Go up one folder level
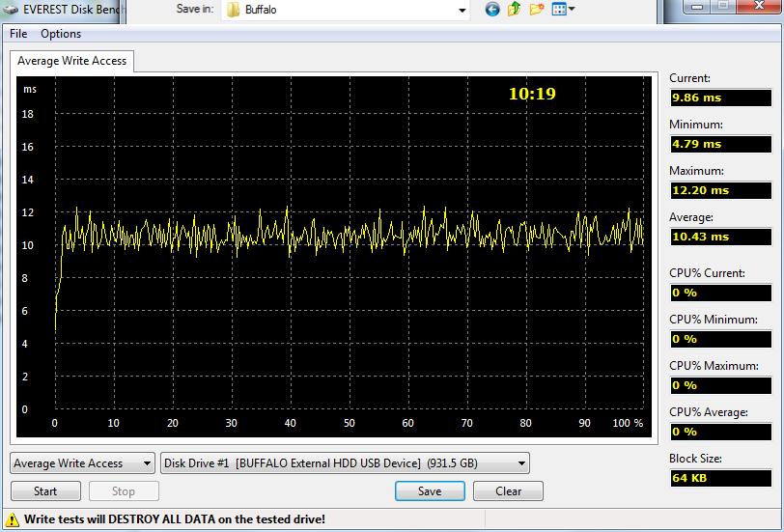 [515, 10]
